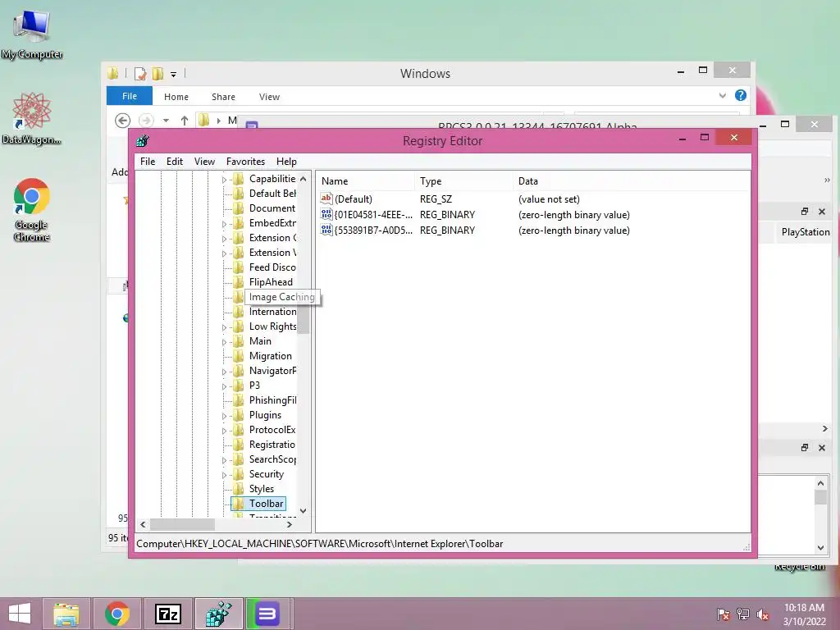
Task: Expand the EmbedExtn registry key
Action: click(x=225, y=223)
